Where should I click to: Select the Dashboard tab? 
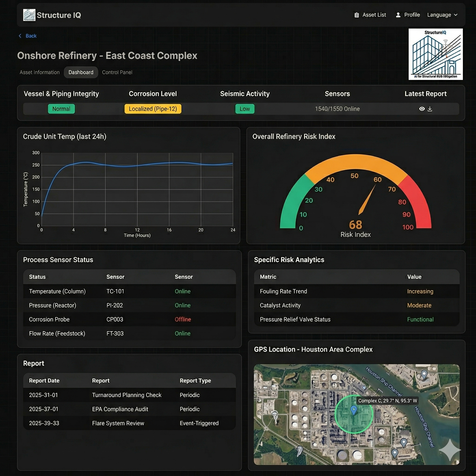pyautogui.click(x=81, y=73)
